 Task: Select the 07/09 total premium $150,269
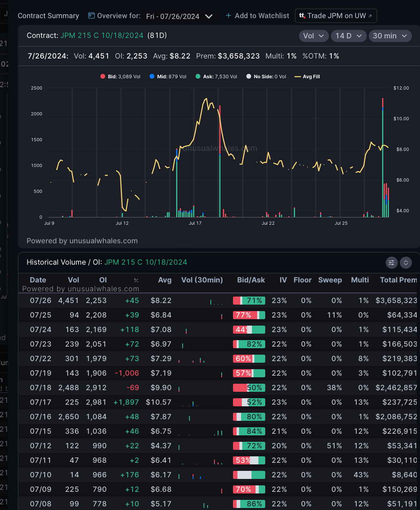pyautogui.click(x=400, y=489)
